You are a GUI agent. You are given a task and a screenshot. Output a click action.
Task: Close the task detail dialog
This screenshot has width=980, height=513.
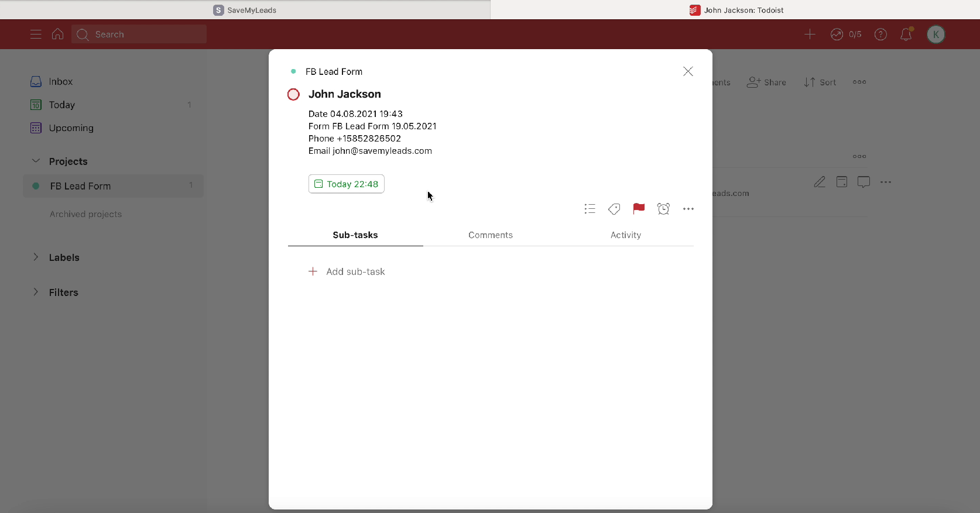tap(688, 71)
